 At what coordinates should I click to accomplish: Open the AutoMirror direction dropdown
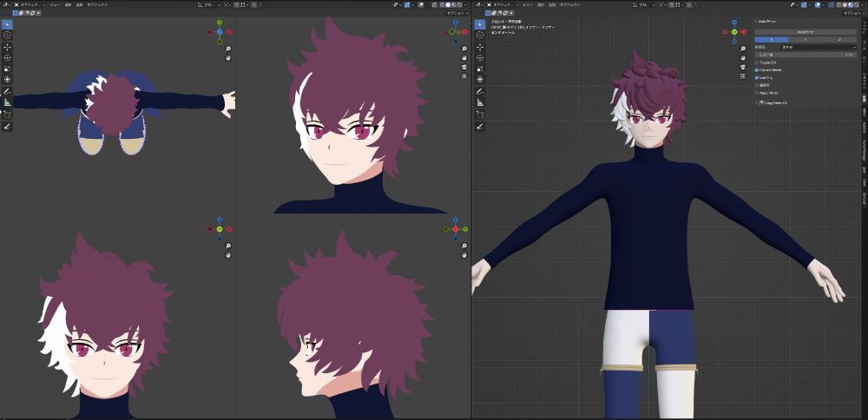click(819, 47)
